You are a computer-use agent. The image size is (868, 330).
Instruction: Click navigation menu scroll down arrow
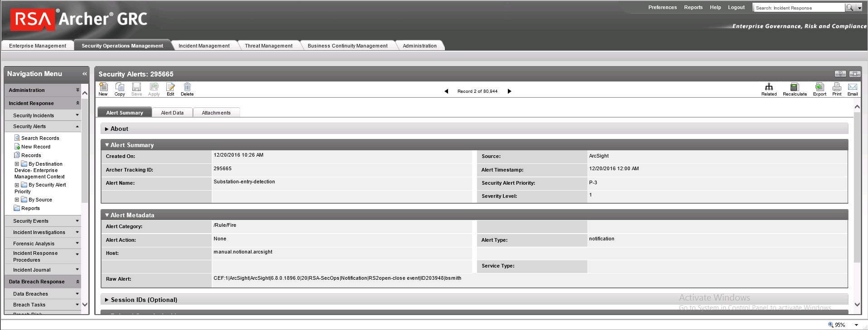click(85, 305)
